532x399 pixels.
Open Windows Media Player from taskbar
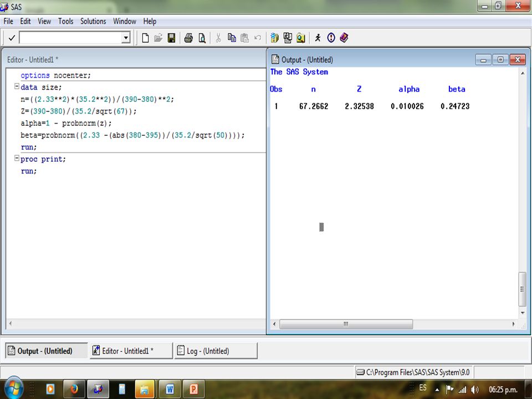(50, 389)
